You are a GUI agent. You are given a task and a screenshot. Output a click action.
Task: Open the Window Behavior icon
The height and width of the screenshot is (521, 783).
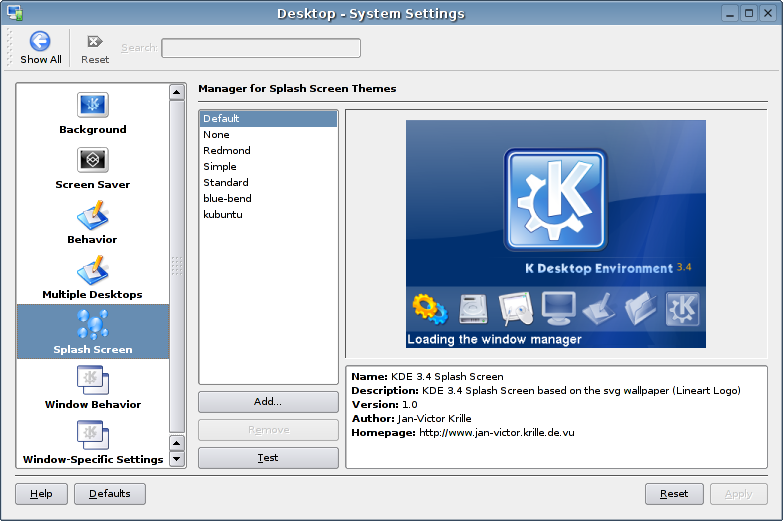click(x=93, y=380)
